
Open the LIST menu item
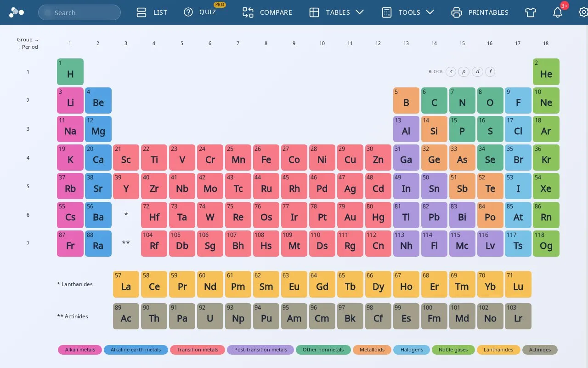(160, 12)
